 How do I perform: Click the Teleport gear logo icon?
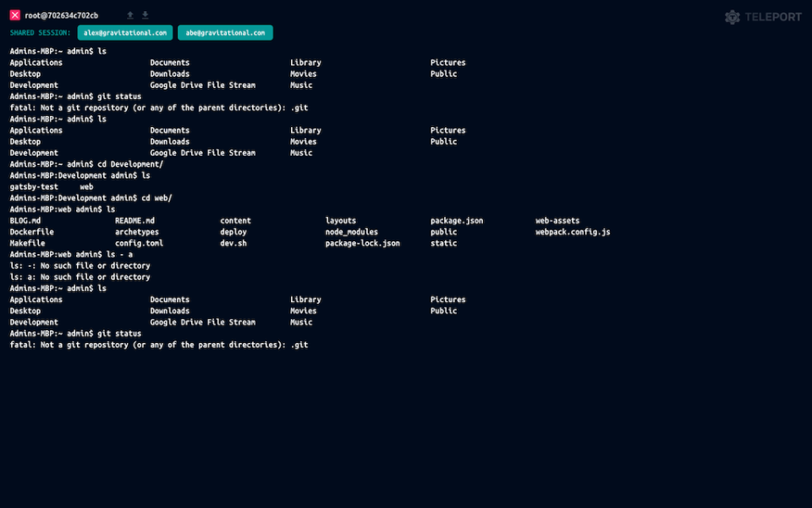point(732,17)
